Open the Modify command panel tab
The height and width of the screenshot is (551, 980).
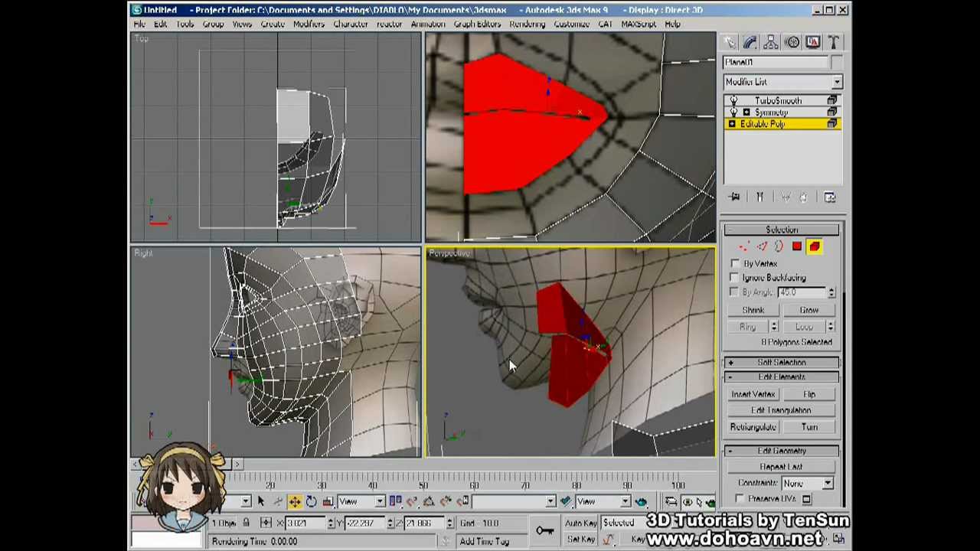750,43
